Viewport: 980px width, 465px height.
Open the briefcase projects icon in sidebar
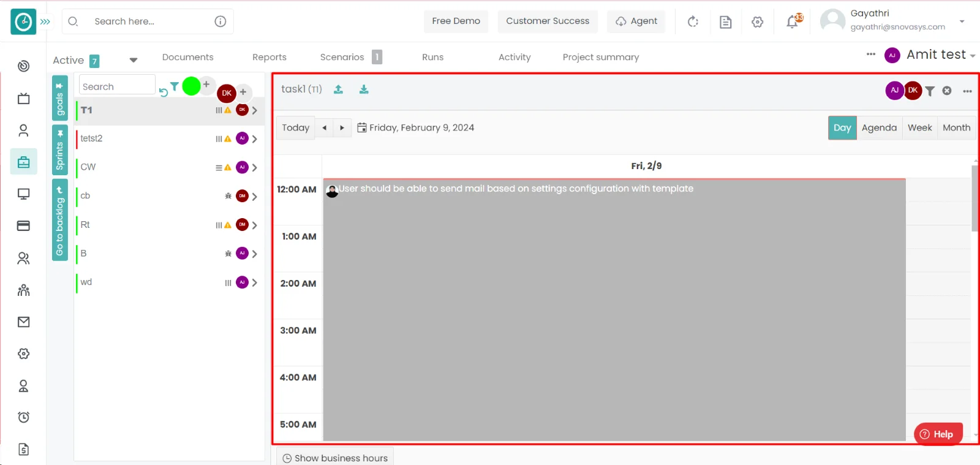pos(23,162)
